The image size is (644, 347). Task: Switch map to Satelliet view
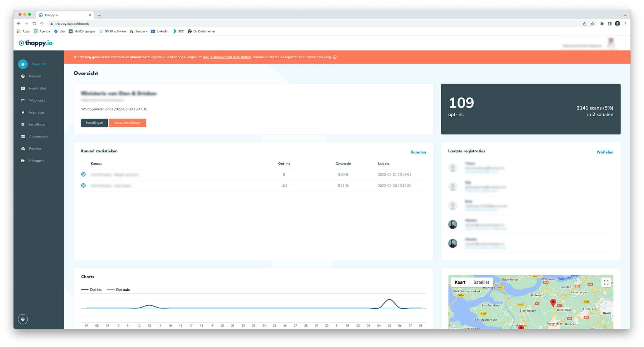pyautogui.click(x=481, y=282)
